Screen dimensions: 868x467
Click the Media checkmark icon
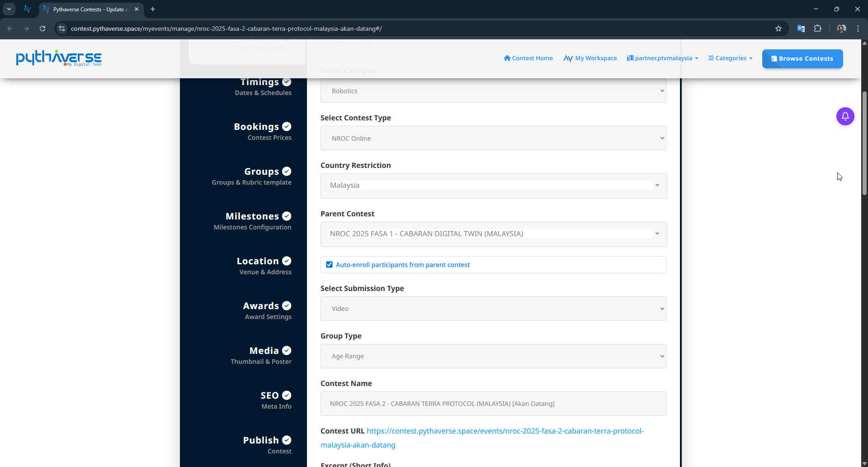pyautogui.click(x=287, y=350)
